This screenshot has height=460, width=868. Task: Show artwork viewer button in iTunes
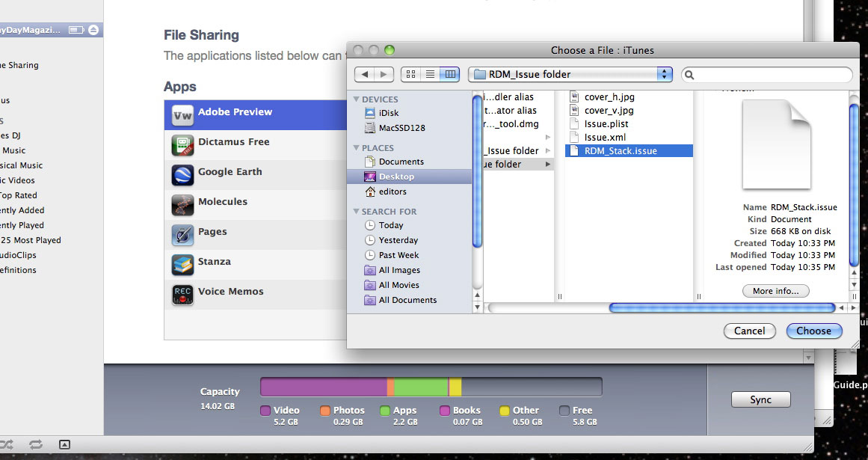point(65,444)
